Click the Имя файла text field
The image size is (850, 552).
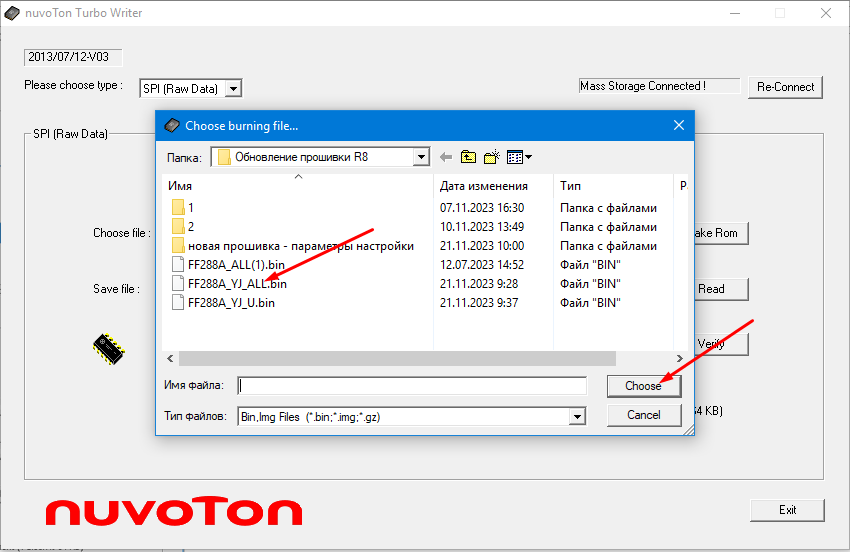(411, 386)
